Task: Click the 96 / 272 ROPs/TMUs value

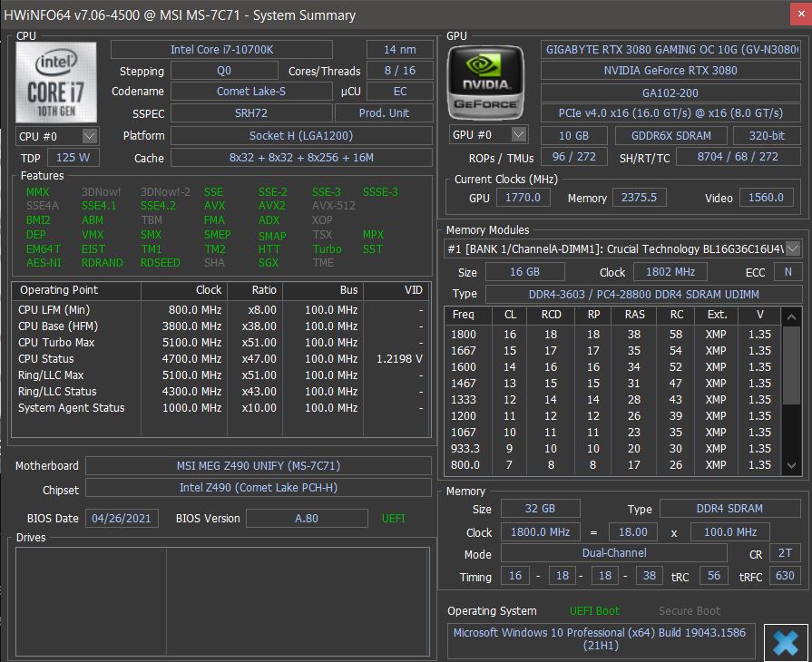Action: (573, 156)
